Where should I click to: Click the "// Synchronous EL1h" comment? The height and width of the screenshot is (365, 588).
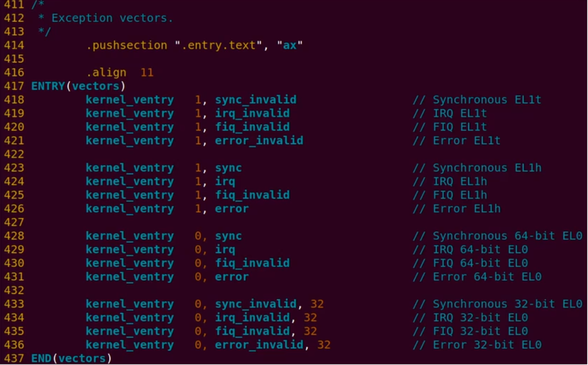coord(477,168)
